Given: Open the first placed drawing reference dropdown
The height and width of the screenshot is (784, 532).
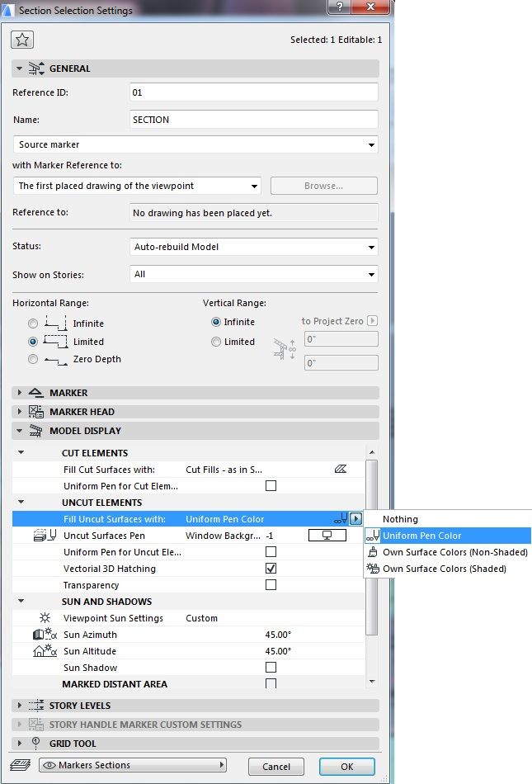Looking at the screenshot, I should 137,186.
